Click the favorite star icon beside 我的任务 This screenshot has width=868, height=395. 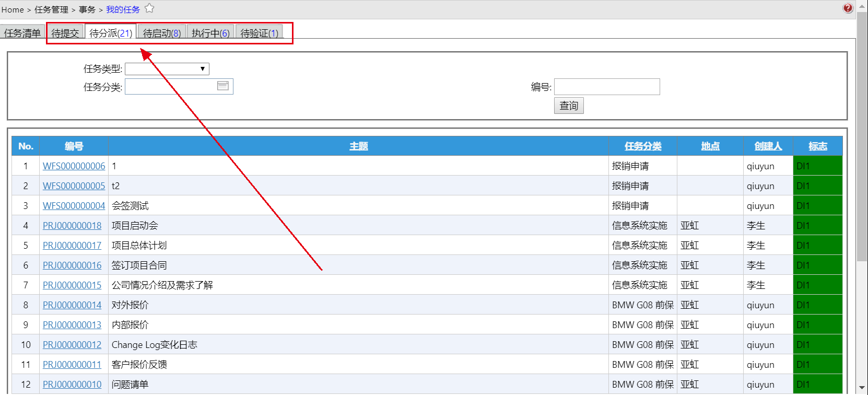tap(149, 8)
